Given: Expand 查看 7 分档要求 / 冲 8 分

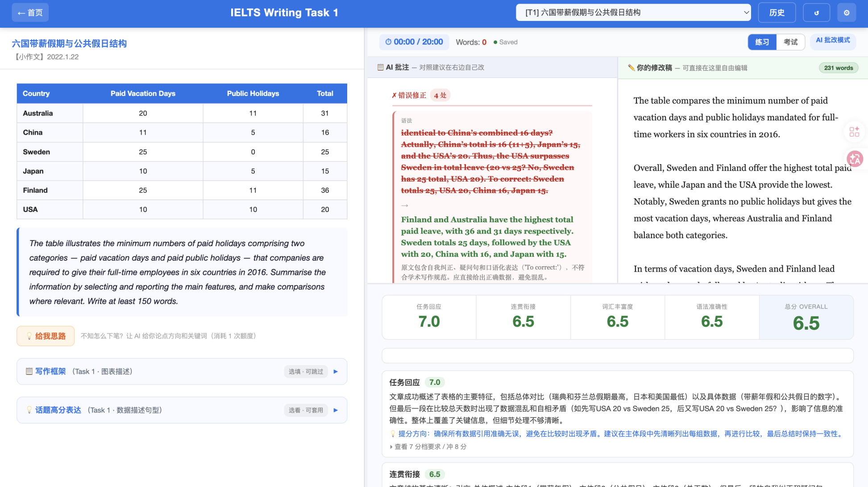Looking at the screenshot, I should pyautogui.click(x=428, y=446).
